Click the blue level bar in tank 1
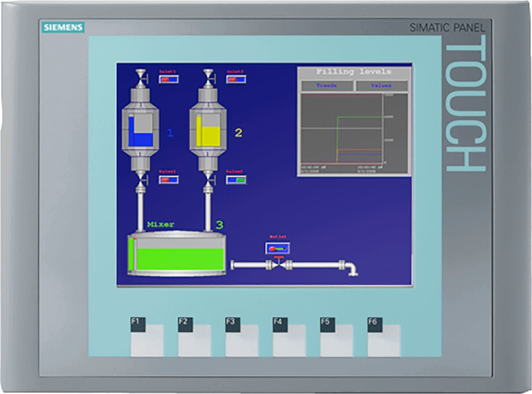Screen dimensions: 532x394 point(131,131)
